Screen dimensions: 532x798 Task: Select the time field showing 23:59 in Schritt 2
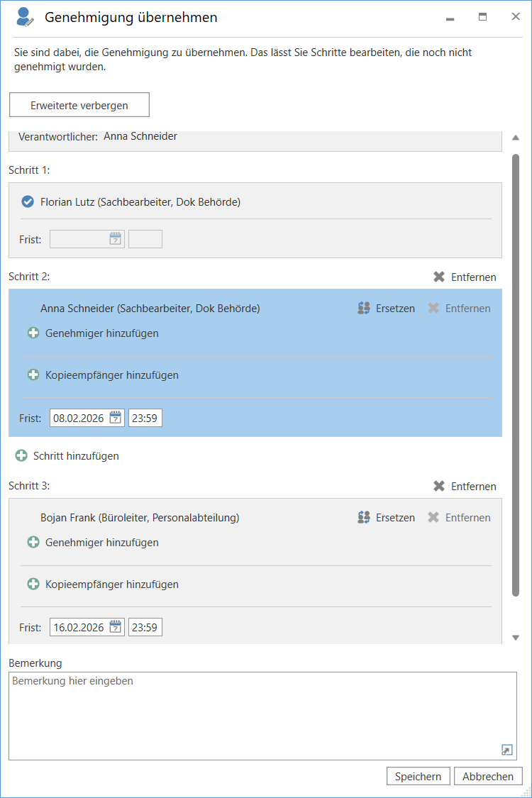pos(145,417)
